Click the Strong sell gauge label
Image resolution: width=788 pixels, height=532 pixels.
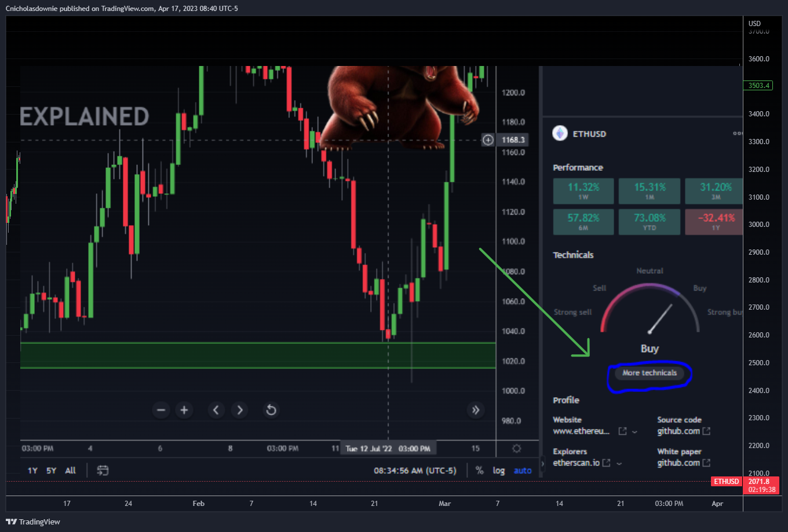572,312
